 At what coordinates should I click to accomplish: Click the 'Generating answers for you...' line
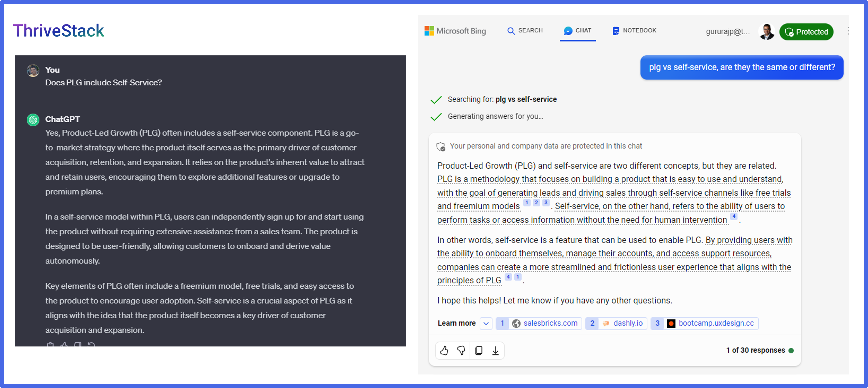tap(495, 116)
